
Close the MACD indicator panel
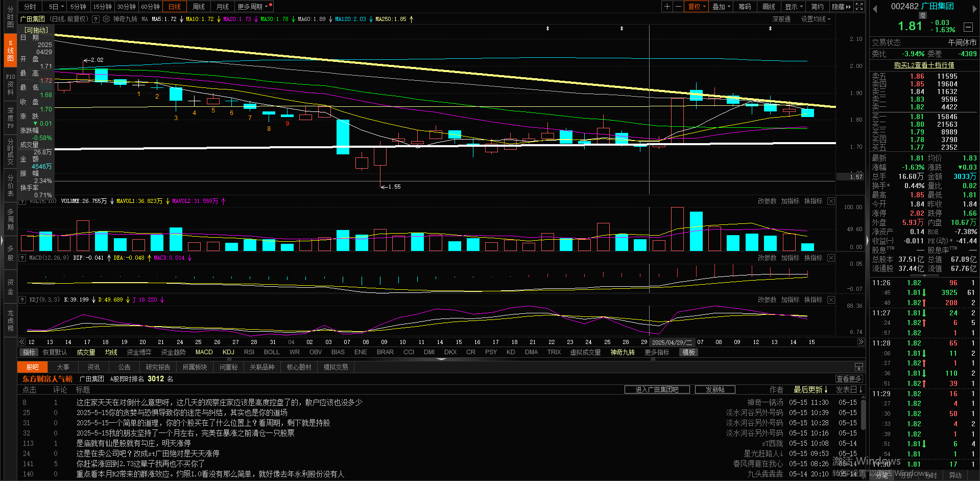coord(831,258)
